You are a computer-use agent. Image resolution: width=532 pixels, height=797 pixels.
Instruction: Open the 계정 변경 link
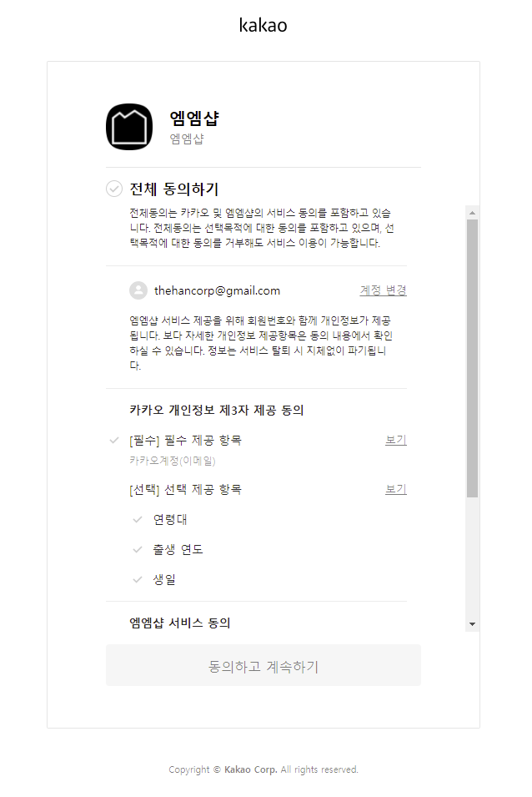(x=384, y=290)
